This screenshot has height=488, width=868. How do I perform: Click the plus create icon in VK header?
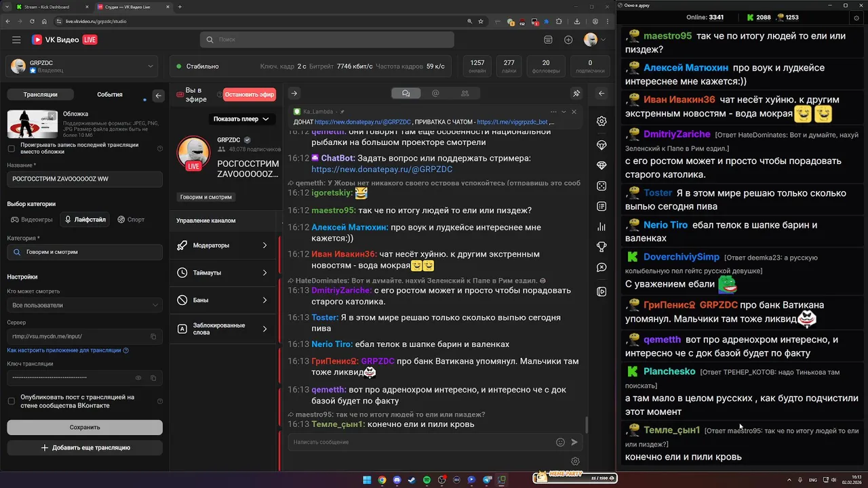(x=568, y=40)
